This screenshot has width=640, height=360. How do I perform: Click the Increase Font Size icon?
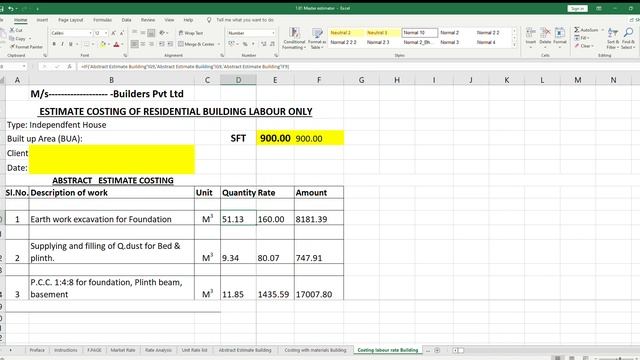pos(113,33)
